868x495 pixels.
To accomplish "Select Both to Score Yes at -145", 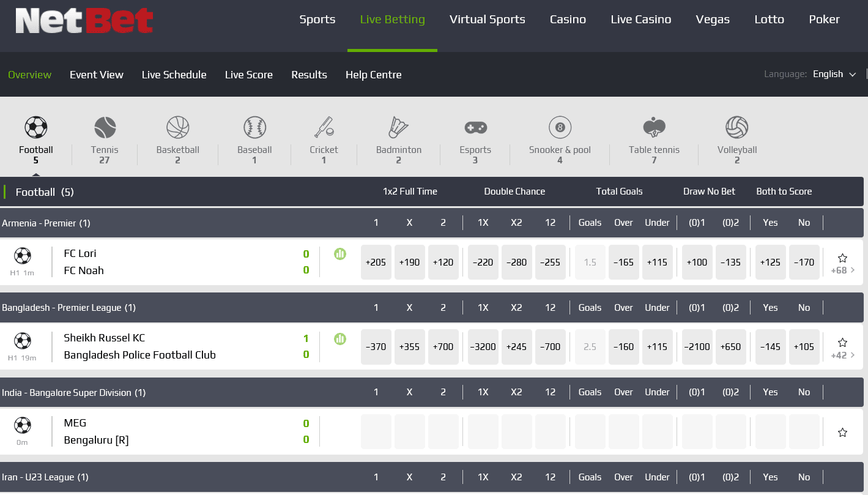I will [x=771, y=347].
